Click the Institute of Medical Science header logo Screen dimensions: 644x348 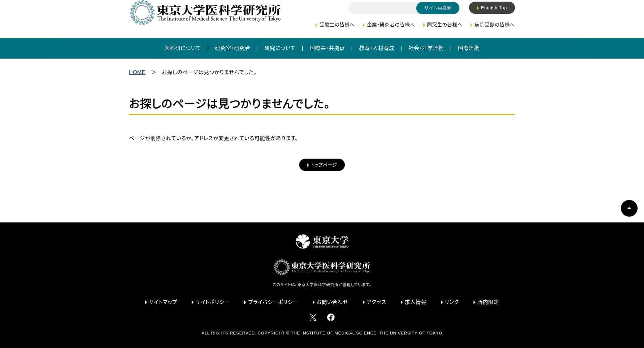coord(205,13)
